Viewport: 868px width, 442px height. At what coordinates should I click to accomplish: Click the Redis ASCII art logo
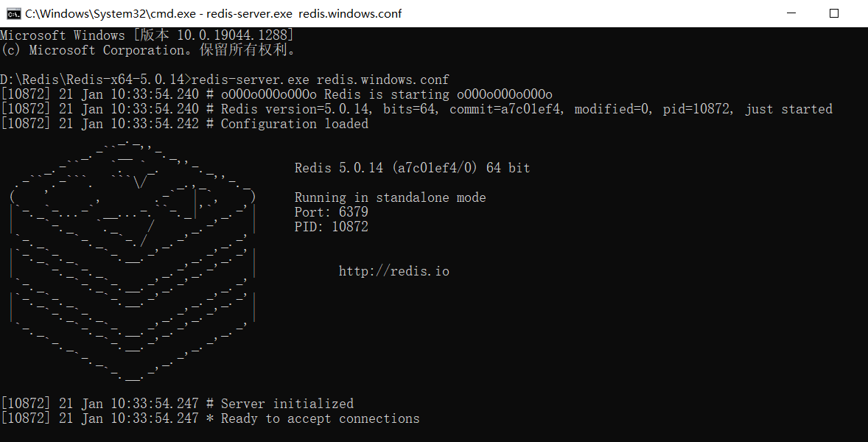click(133, 258)
